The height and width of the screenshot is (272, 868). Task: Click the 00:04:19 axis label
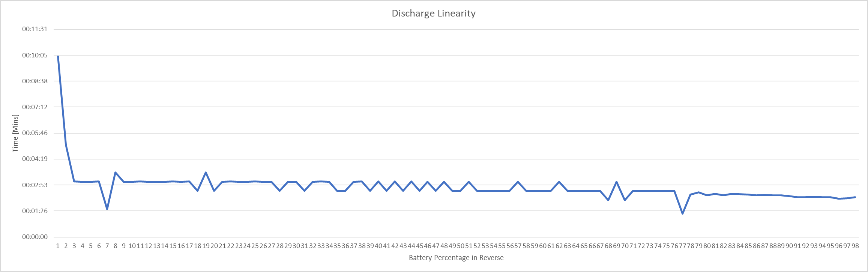tap(35, 159)
